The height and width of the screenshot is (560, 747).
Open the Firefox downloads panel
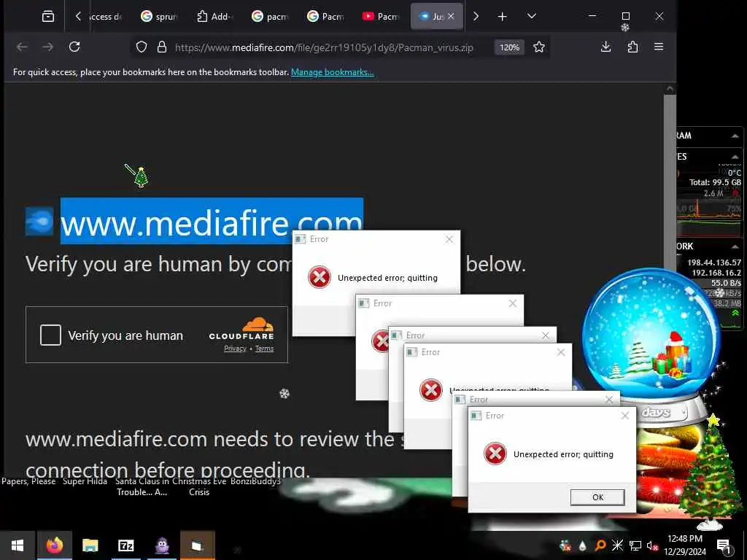[x=606, y=47]
